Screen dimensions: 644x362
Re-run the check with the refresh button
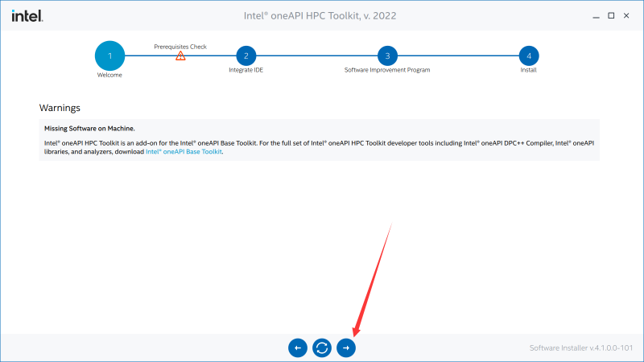[x=322, y=348]
